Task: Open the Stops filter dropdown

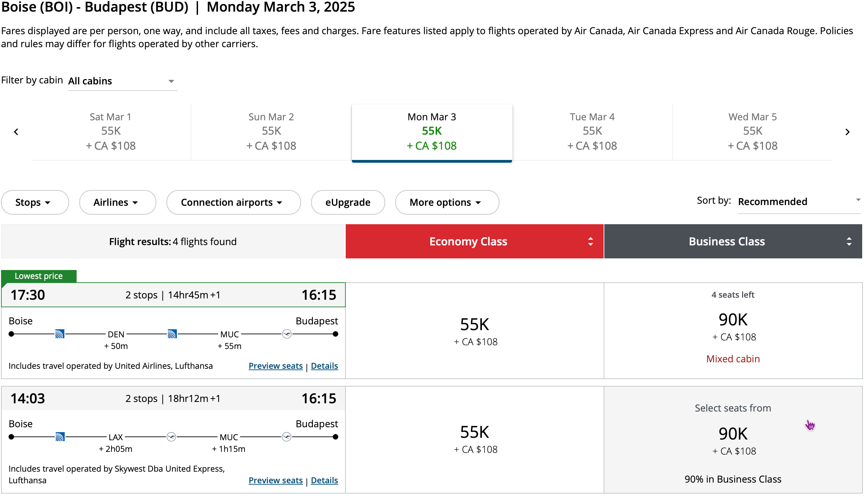Action: pos(35,202)
